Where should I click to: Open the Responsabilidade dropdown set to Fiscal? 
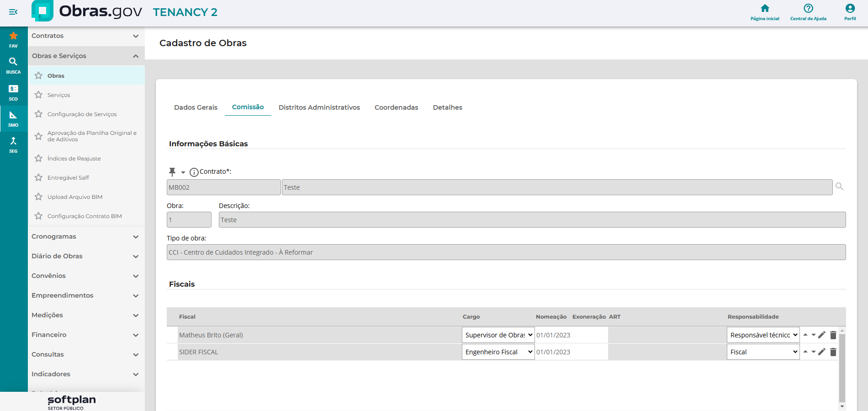(x=763, y=352)
